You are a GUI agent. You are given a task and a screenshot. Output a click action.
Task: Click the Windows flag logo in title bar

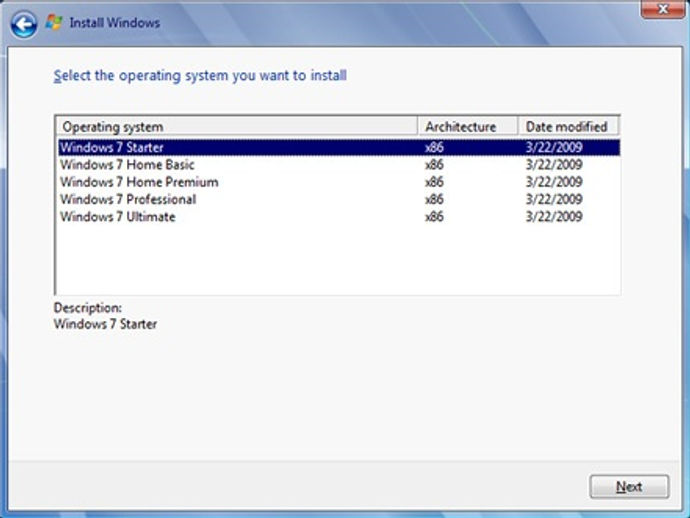54,22
